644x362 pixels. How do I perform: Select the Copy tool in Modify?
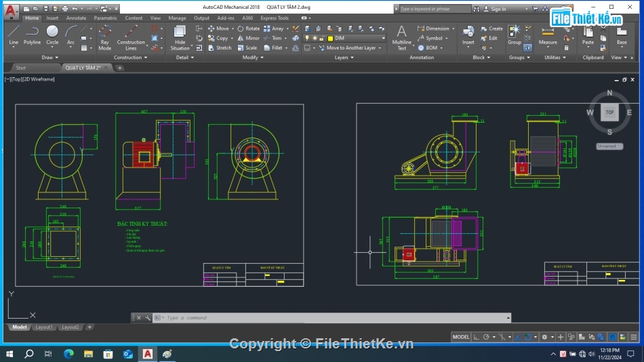218,38
